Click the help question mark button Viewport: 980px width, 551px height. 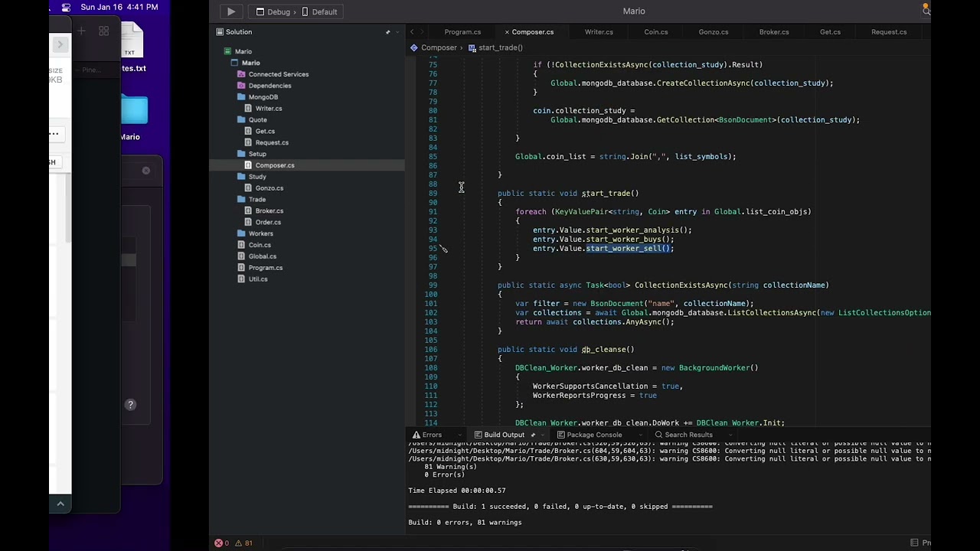(130, 405)
